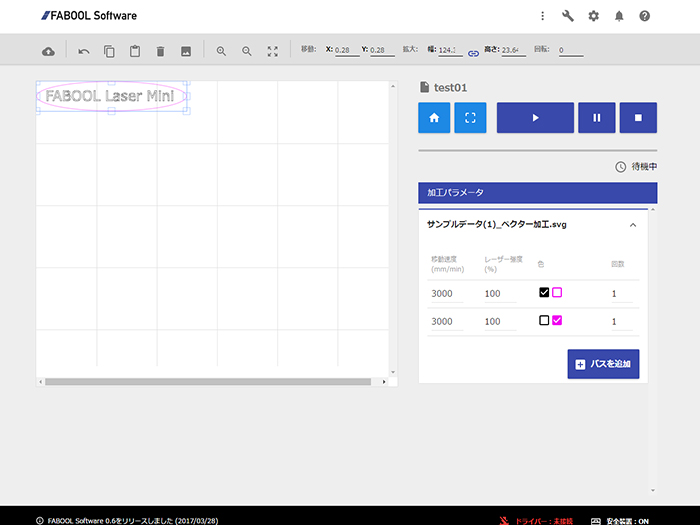Click canvas scroll-up arrow

[x=393, y=86]
